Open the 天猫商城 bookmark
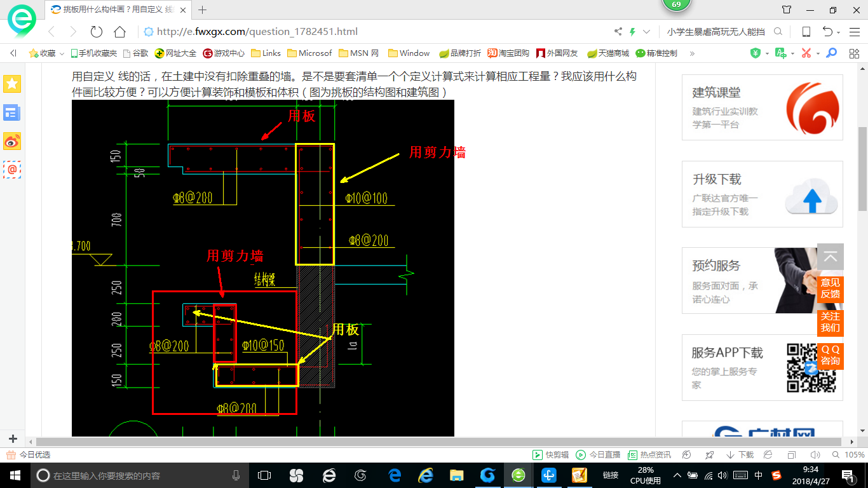This screenshot has height=488, width=868. click(x=608, y=53)
